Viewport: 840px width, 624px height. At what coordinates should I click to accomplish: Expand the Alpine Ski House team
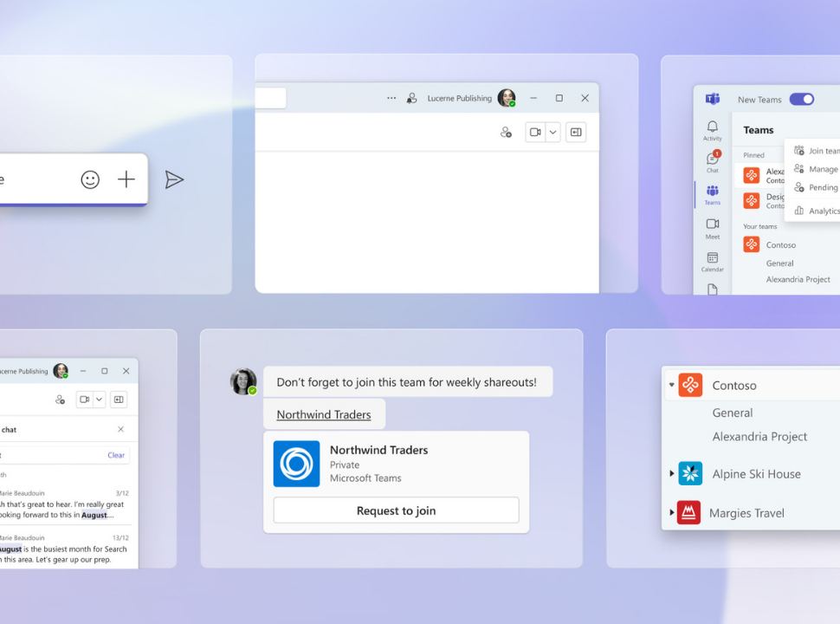[671, 473]
